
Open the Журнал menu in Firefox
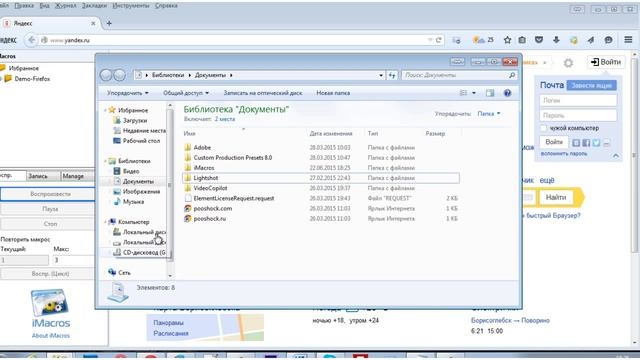pyautogui.click(x=65, y=6)
